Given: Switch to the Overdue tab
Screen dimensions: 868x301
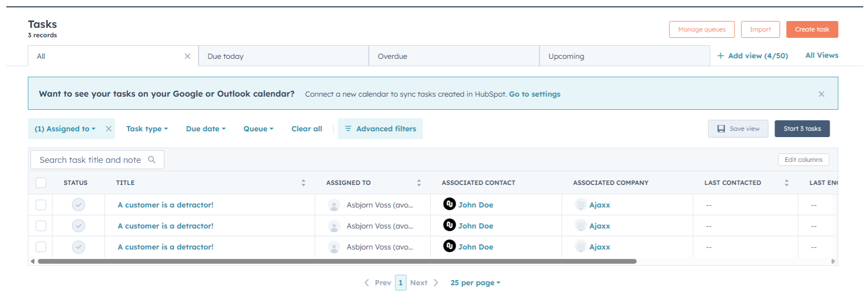Looking at the screenshot, I should click(392, 56).
